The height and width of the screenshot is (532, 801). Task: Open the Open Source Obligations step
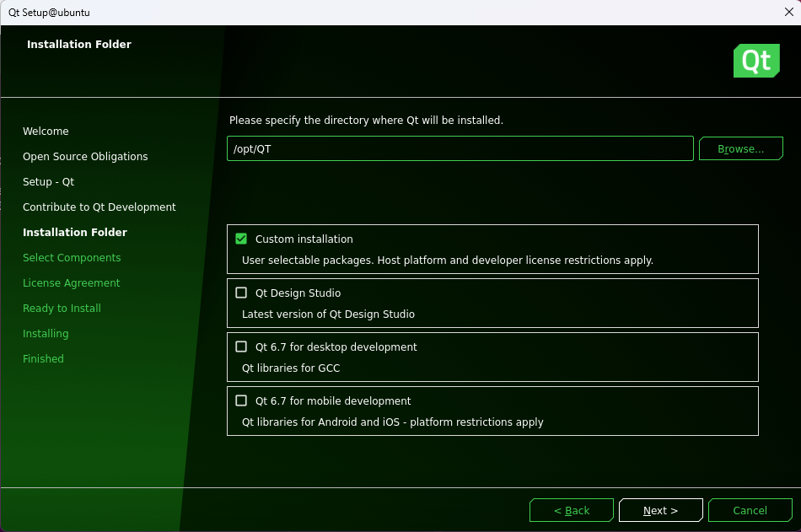(x=85, y=157)
